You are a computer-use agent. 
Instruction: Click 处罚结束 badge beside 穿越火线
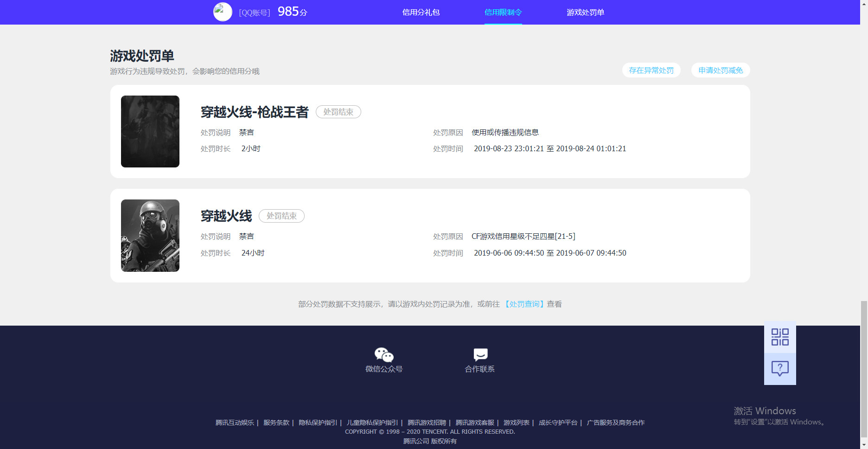click(281, 216)
